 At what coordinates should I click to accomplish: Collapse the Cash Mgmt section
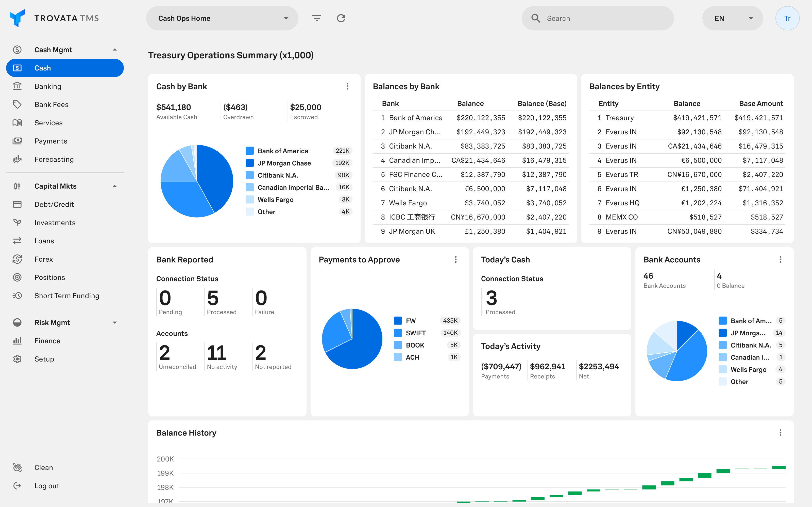(115, 50)
